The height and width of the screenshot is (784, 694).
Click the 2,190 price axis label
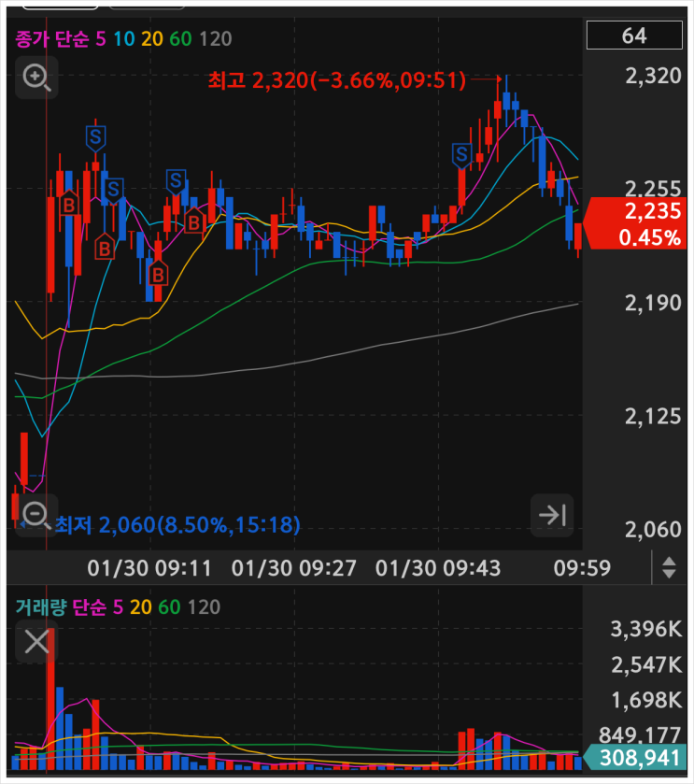[x=653, y=303]
